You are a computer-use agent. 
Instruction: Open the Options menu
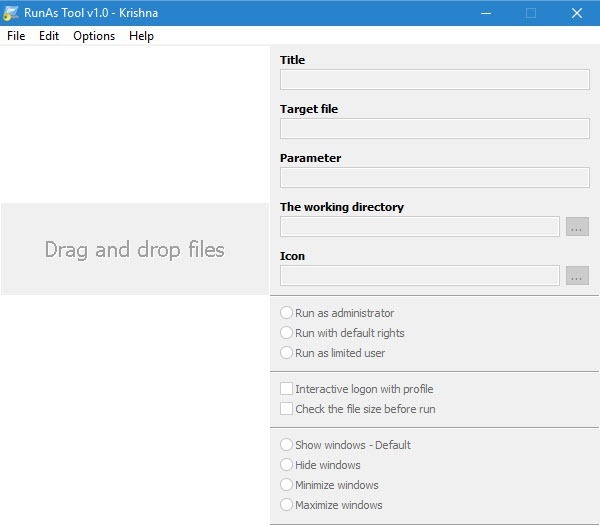click(94, 36)
